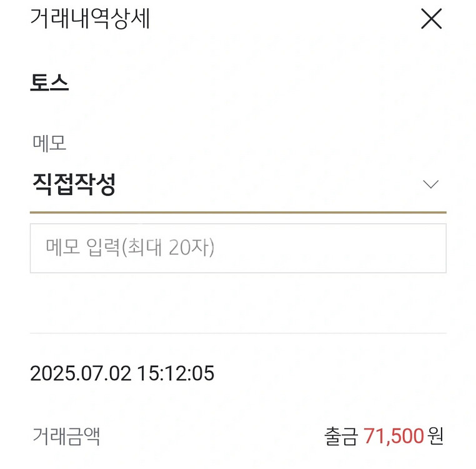Focus the 메모 입력 text field
Screen dimensions: 476x469
237,248
